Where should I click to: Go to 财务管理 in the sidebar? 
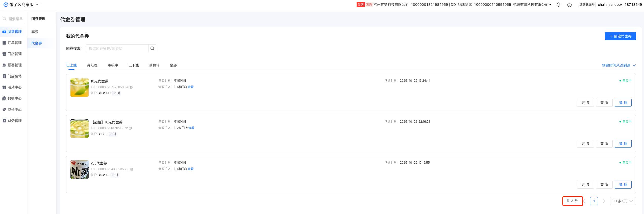point(14,121)
